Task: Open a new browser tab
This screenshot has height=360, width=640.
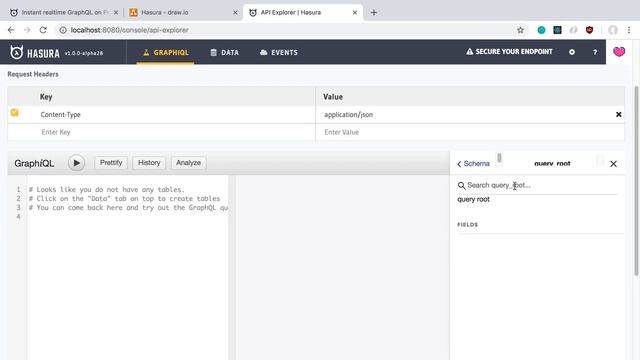Action: [x=373, y=13]
